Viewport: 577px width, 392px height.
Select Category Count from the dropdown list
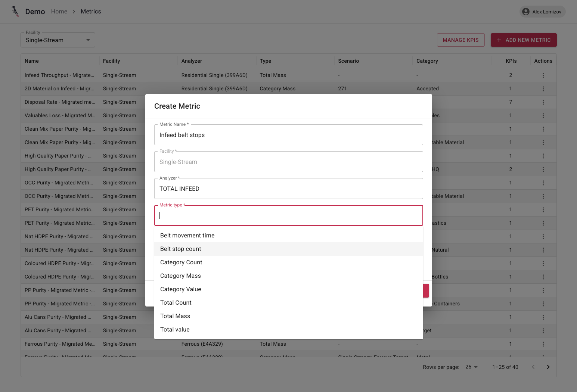pos(181,262)
